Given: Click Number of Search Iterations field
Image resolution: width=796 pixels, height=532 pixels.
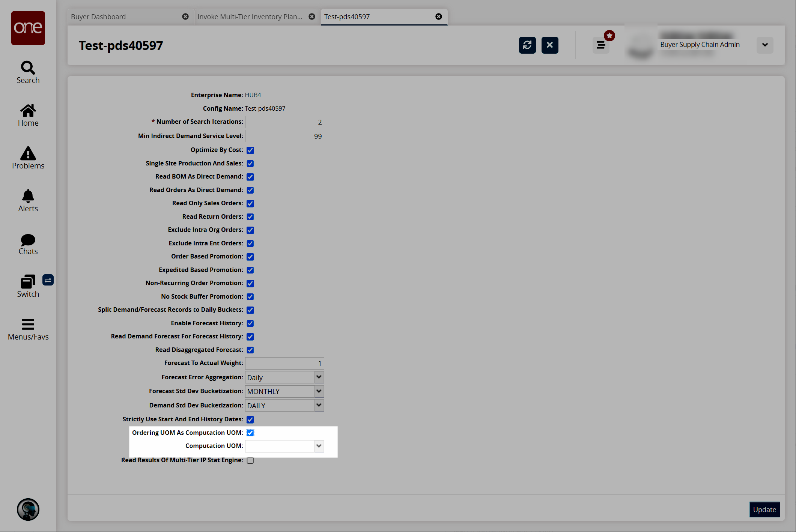Looking at the screenshot, I should click(x=284, y=122).
